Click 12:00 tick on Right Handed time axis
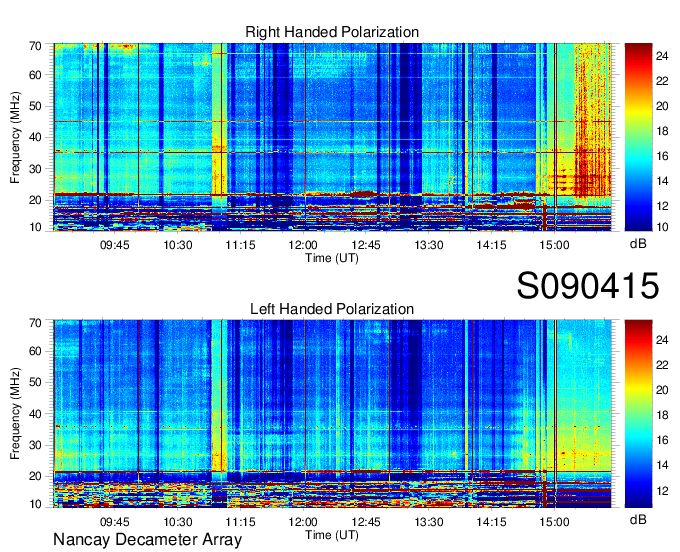This screenshot has width=680, height=552. tap(303, 245)
